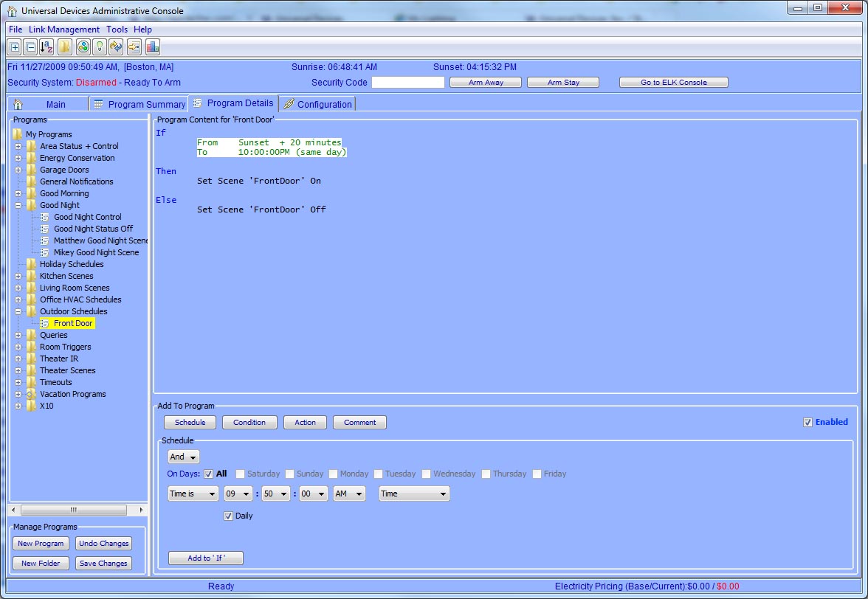
Task: Collapse the Good Night folder
Action: coord(18,205)
